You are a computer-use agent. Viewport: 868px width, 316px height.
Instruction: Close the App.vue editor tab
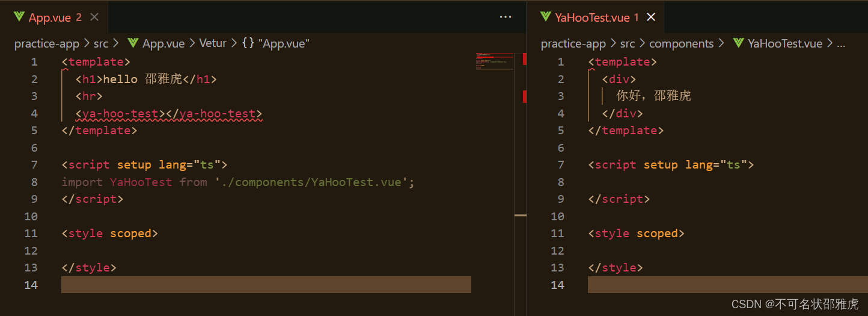94,17
